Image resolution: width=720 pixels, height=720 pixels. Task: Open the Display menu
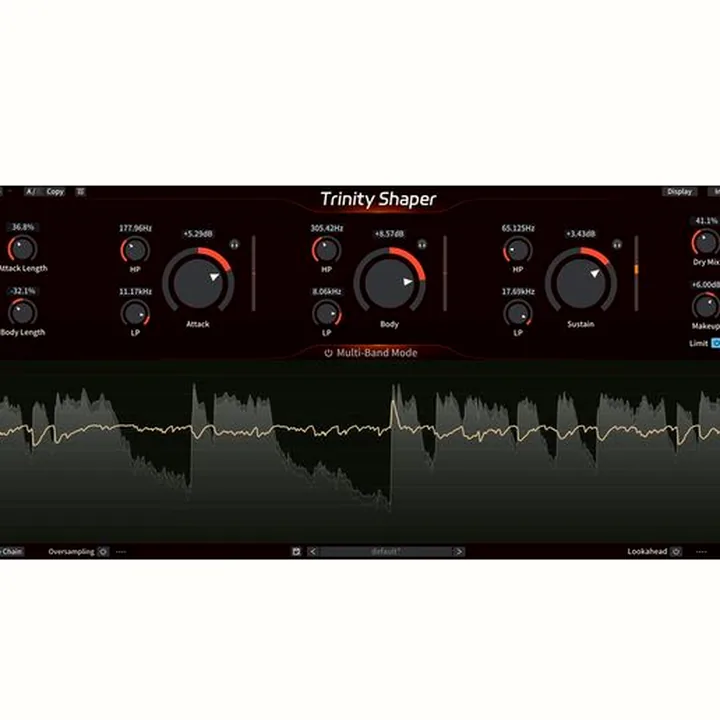click(x=679, y=192)
